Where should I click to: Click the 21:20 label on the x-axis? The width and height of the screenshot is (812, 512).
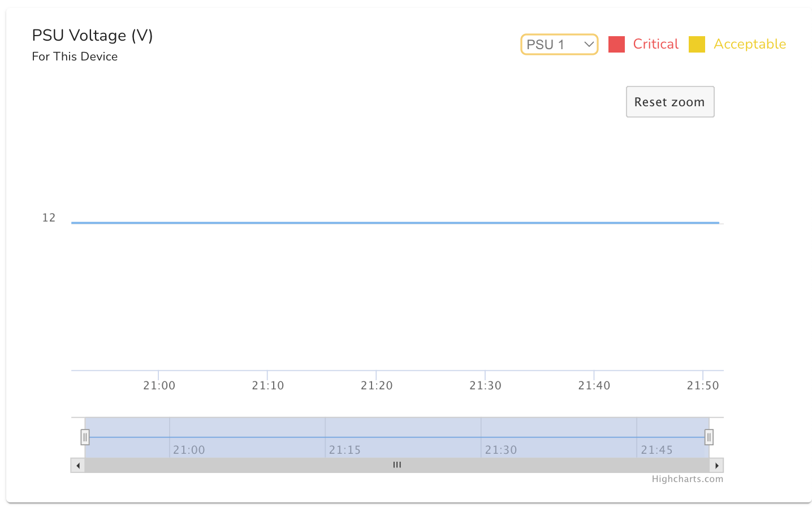click(x=377, y=385)
